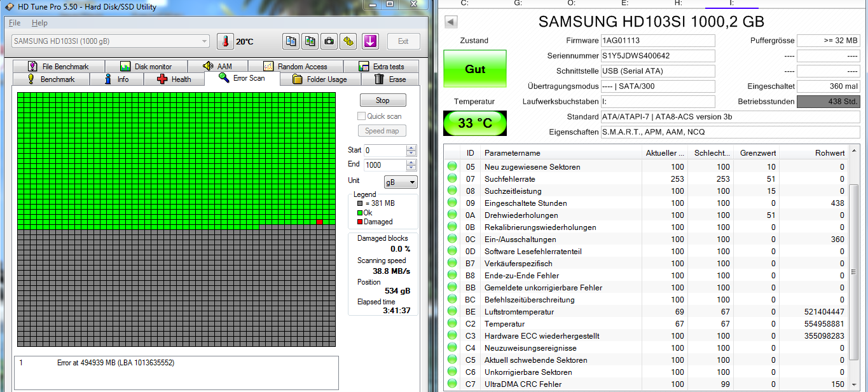Viewport: 868px width, 392px height.
Task: Increase the End value with up arrow
Action: click(411, 162)
